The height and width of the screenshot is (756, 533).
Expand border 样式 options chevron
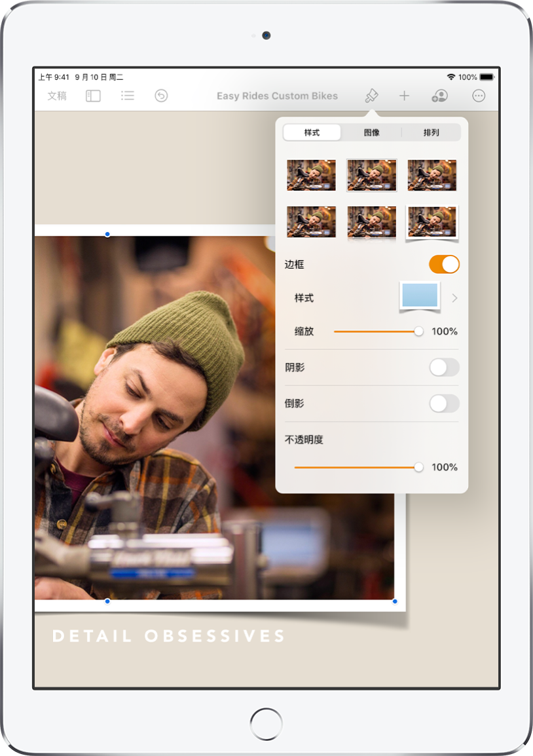click(x=454, y=299)
